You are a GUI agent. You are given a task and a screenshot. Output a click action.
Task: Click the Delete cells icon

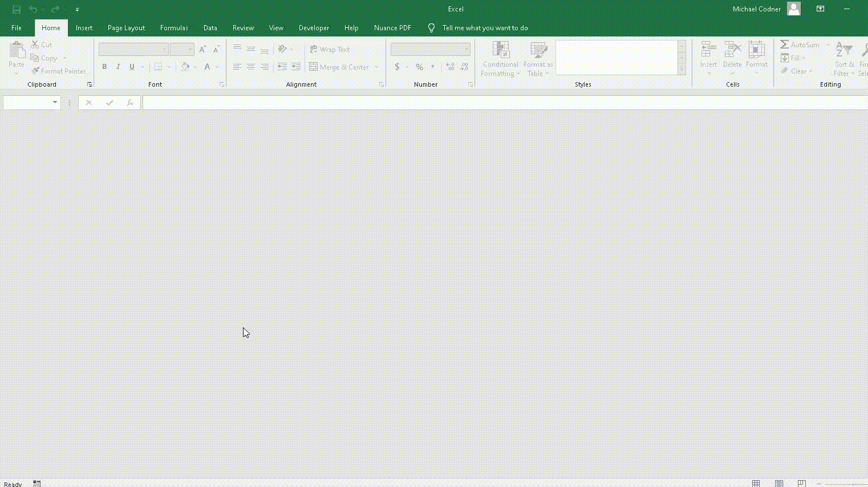(732, 50)
